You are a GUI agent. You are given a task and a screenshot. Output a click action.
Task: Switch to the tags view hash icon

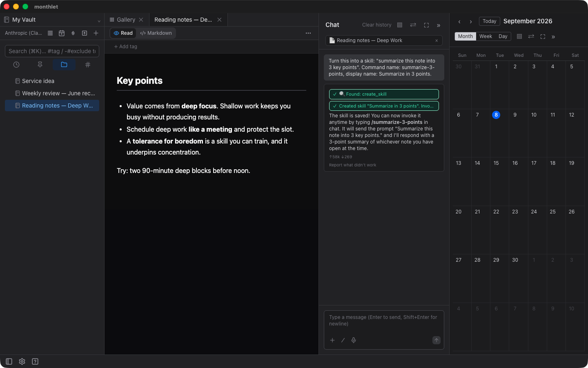tap(88, 65)
